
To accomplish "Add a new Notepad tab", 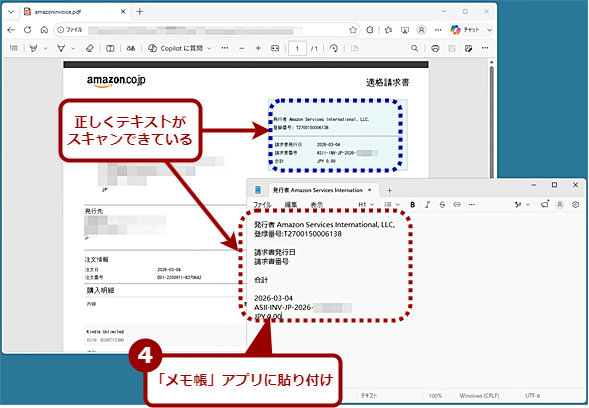I will 389,190.
